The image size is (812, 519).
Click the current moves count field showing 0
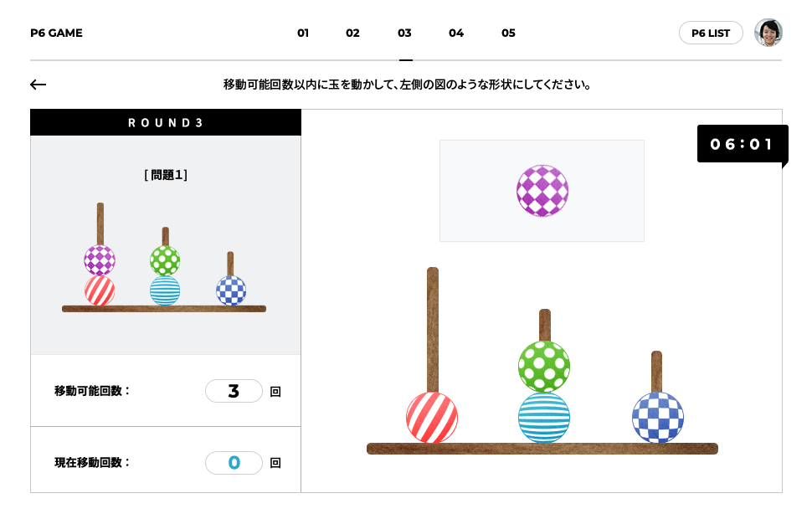[x=234, y=463]
